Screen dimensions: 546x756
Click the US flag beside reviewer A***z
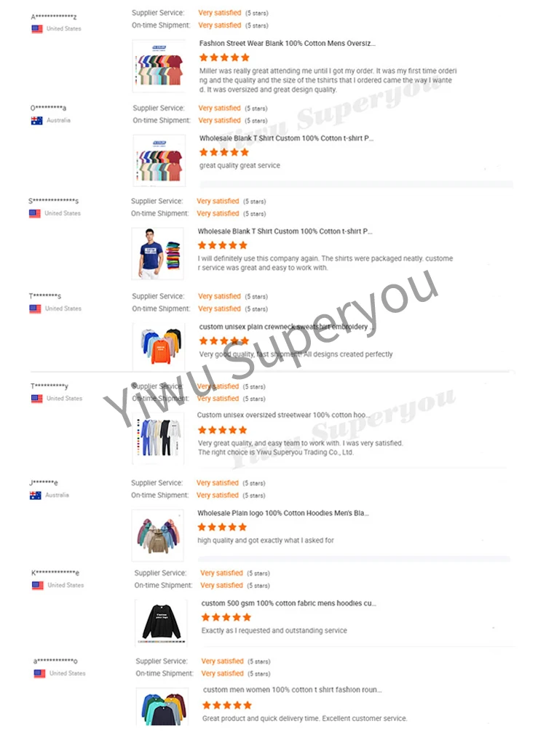tap(37, 29)
